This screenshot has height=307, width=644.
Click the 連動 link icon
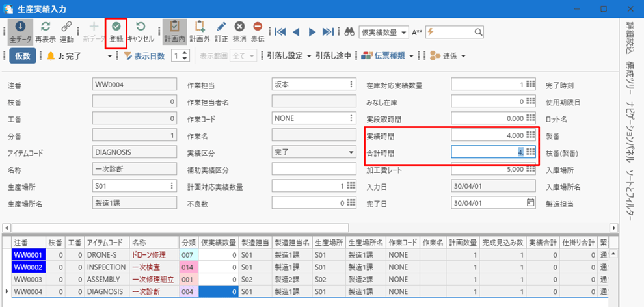[66, 31]
